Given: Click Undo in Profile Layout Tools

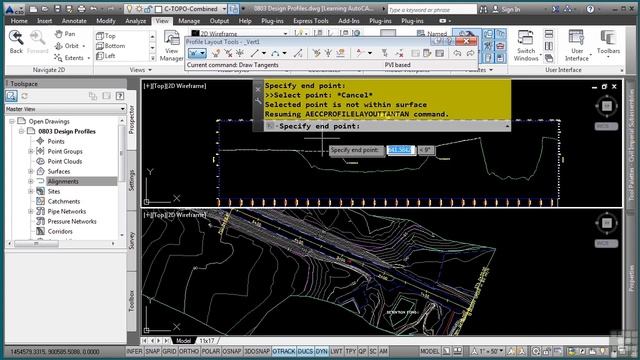Looking at the screenshot, I should (458, 53).
